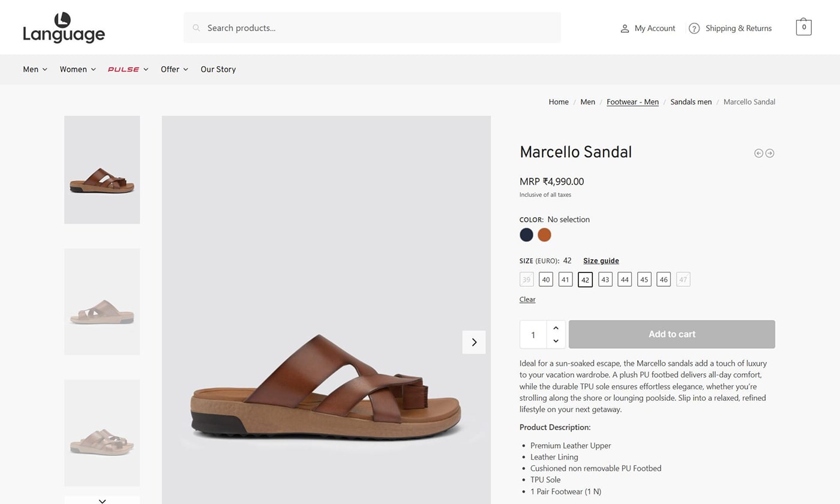Click the My Account user icon

click(x=625, y=28)
